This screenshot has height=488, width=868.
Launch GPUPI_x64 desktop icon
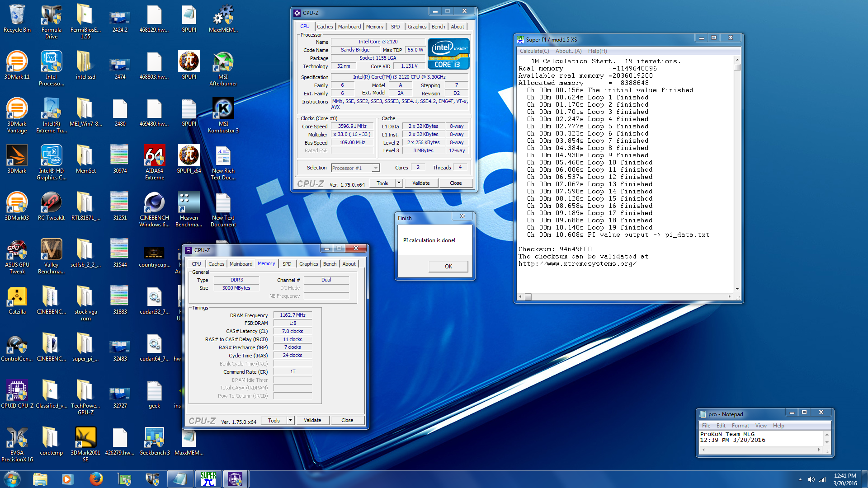point(189,159)
